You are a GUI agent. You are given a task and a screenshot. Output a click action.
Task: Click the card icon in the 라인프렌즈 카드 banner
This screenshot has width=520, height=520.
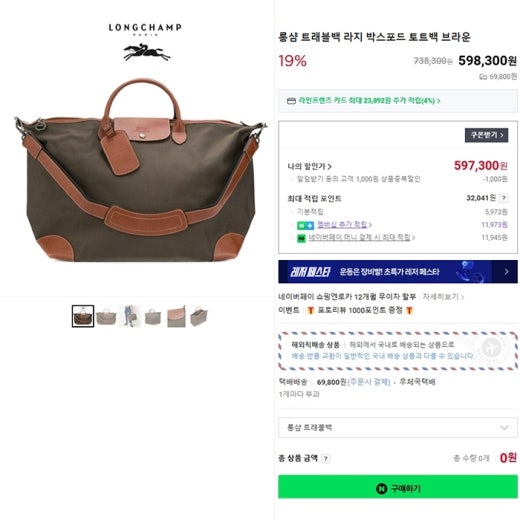click(291, 101)
